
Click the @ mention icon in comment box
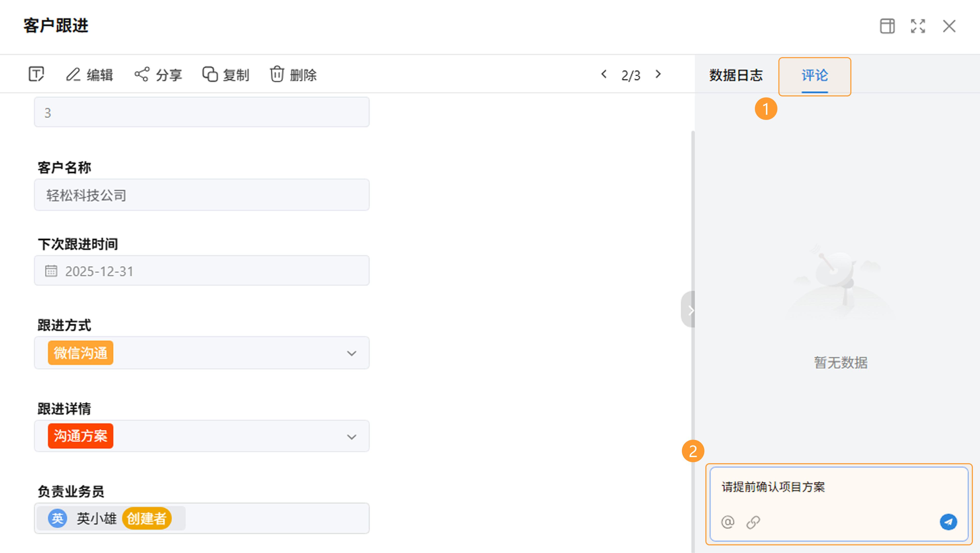pyautogui.click(x=727, y=522)
